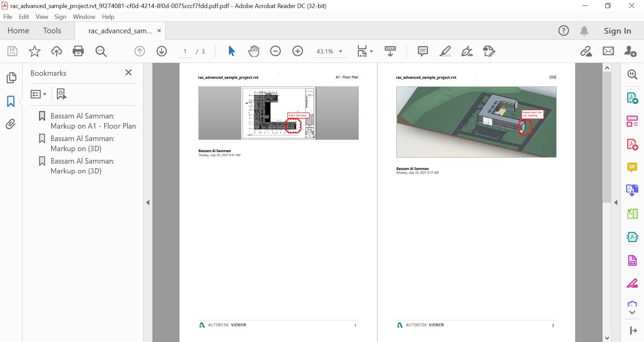Open the Sign menu

click(60, 16)
